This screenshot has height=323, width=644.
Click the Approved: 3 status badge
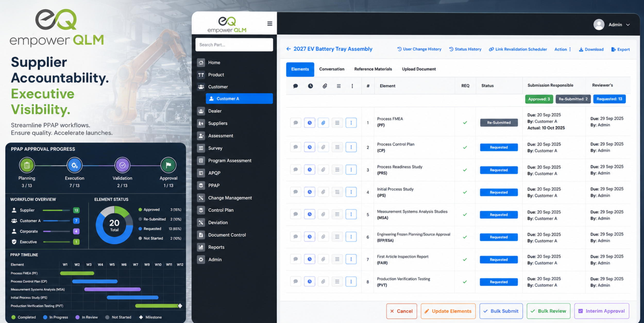tap(539, 99)
